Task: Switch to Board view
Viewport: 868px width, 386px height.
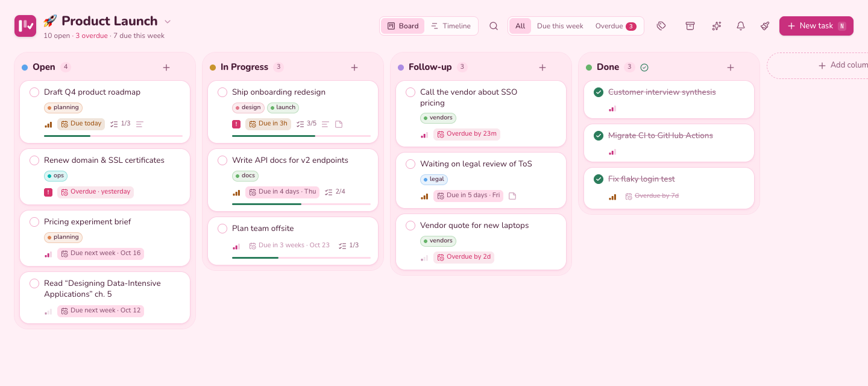Action: click(x=403, y=26)
